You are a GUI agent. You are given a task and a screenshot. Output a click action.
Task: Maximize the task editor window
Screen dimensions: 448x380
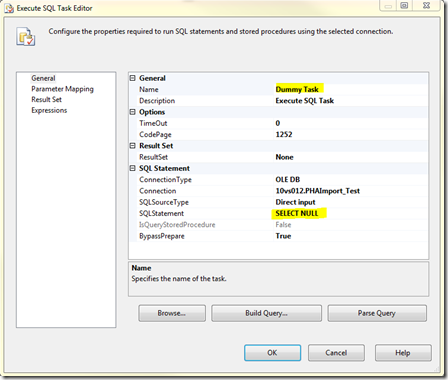coord(404,6)
